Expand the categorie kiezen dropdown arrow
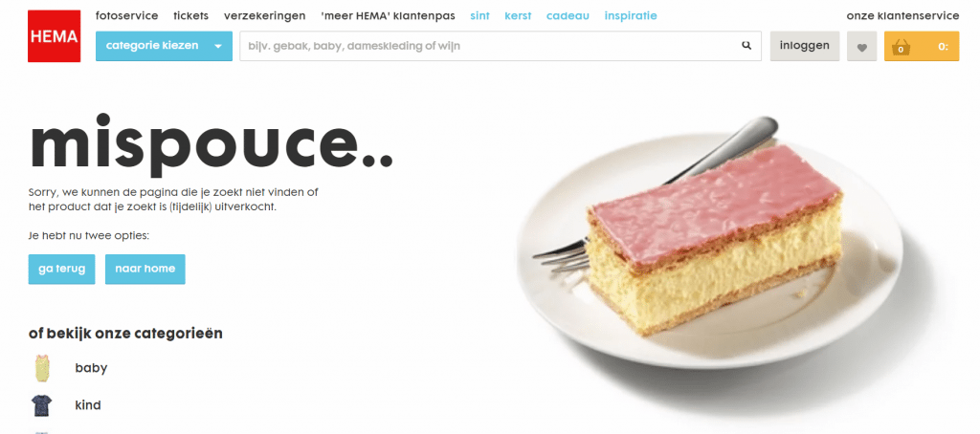This screenshot has height=434, width=980. [218, 46]
